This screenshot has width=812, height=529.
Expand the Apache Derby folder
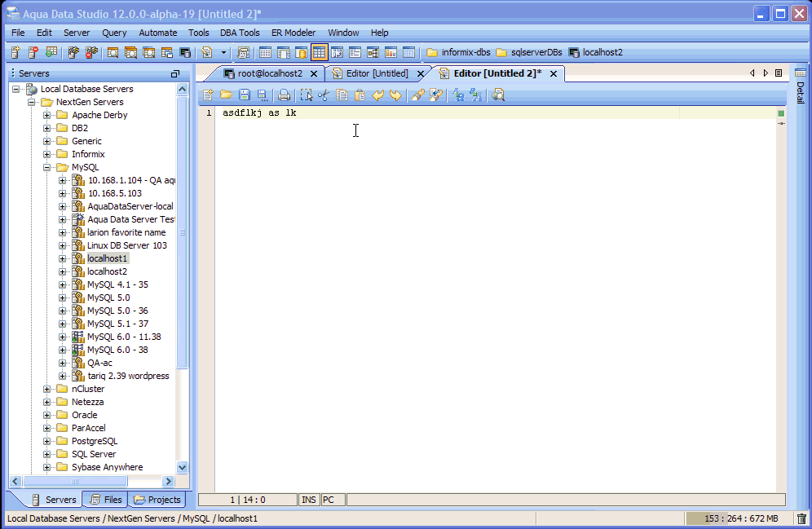pyautogui.click(x=47, y=115)
